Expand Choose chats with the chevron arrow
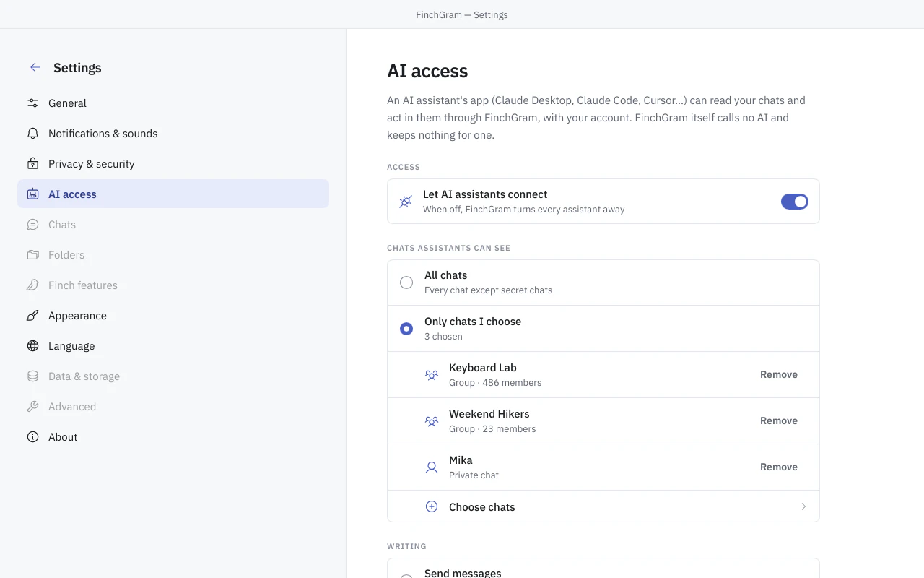The image size is (924, 578). [803, 506]
